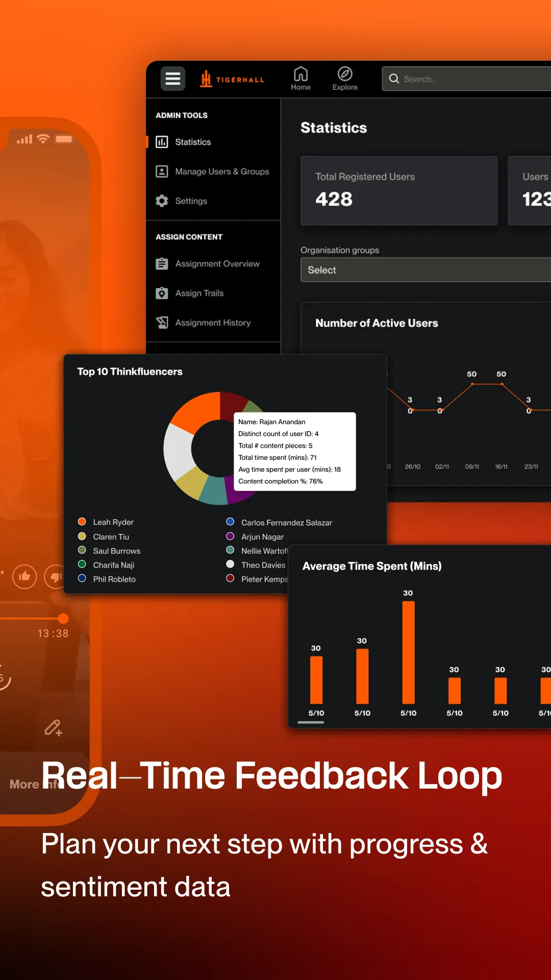Select the Statistics bar-chart icon

[162, 142]
